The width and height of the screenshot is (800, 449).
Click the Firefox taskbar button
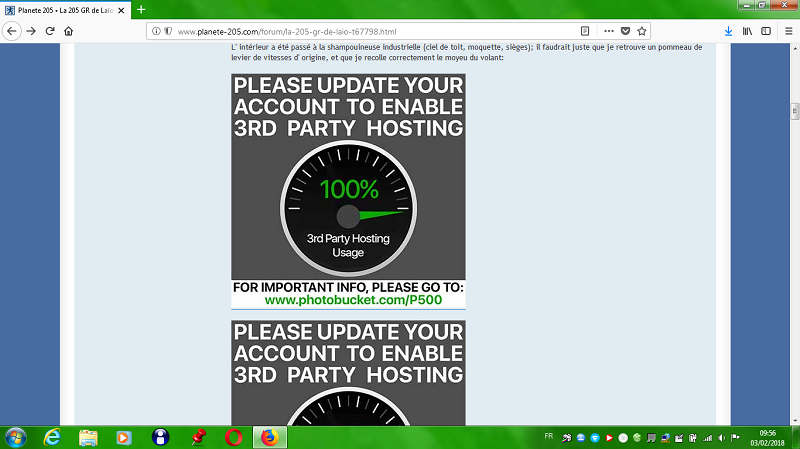click(x=270, y=437)
